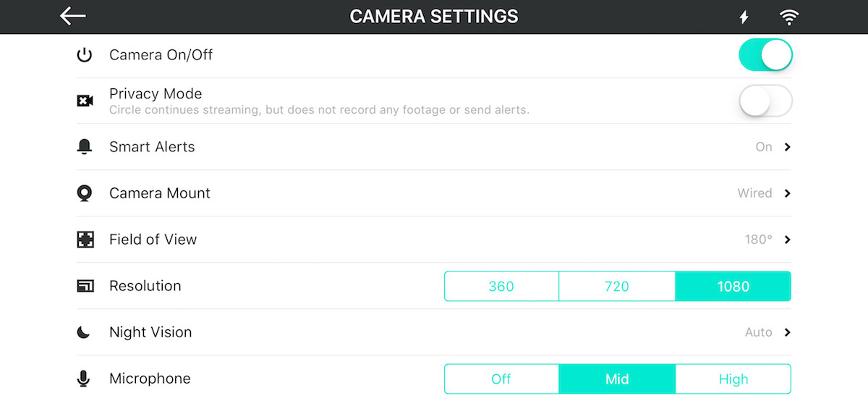Screen dimensions: 868x401
Task: Tap the Night Vision moon icon
Action: point(84,332)
